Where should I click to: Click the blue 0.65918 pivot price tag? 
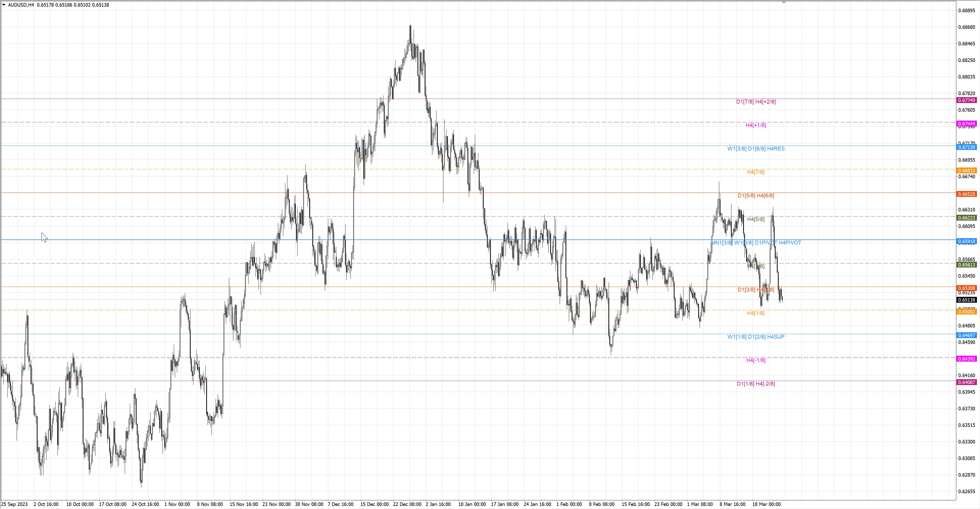click(x=966, y=241)
